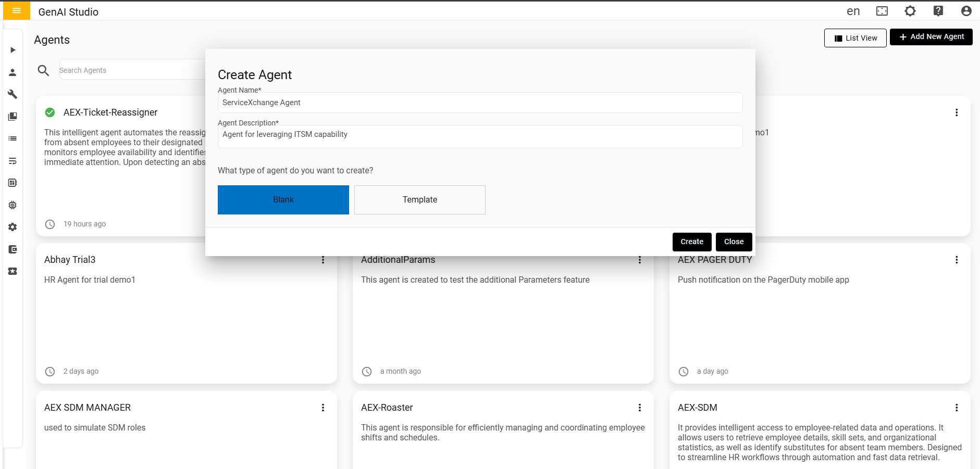Image resolution: width=980 pixels, height=469 pixels.
Task: Select the Template agent type
Action: pos(419,200)
